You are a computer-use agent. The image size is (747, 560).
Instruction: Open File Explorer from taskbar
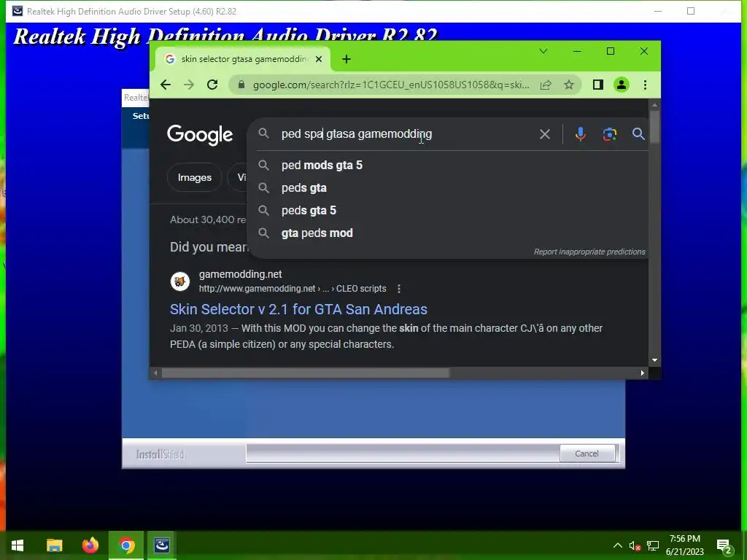point(54,545)
